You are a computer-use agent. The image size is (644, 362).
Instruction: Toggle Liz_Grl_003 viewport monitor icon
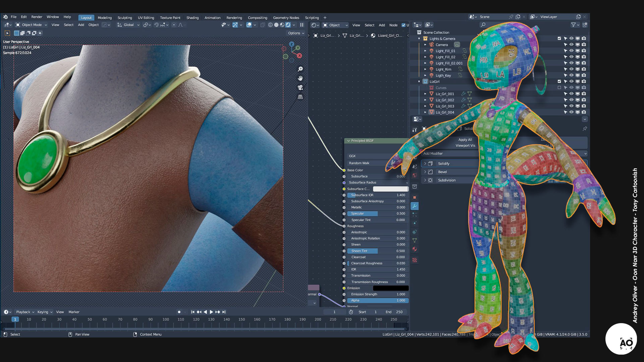click(578, 106)
